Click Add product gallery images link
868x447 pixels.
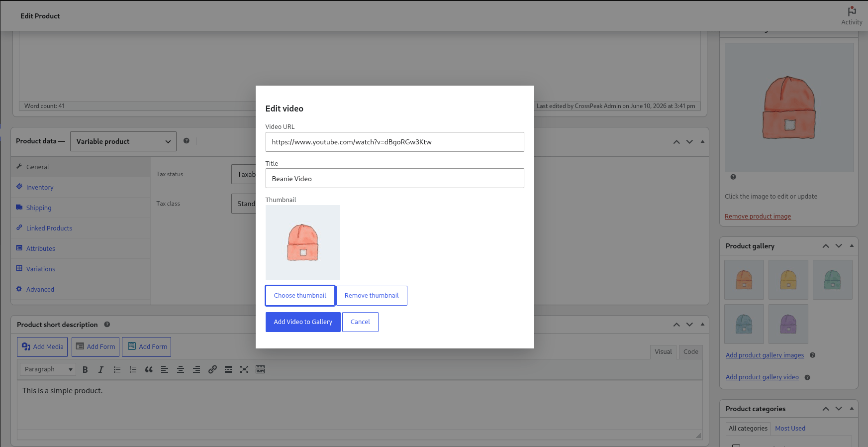(765, 355)
